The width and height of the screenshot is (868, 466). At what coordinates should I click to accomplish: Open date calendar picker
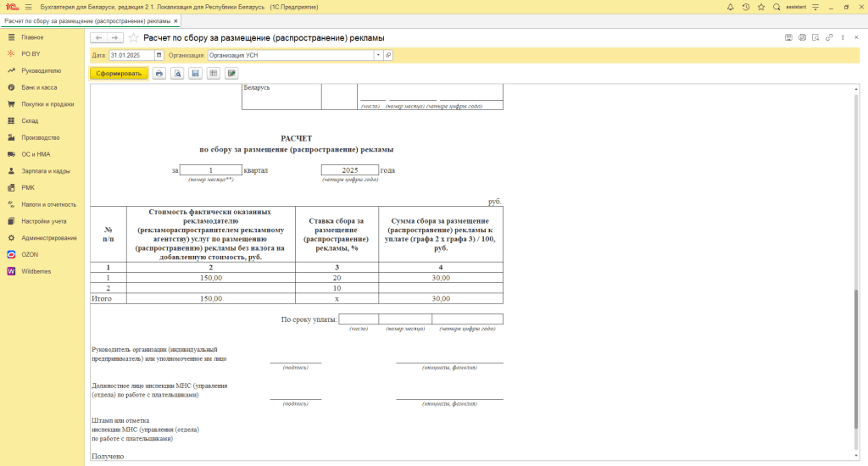pyautogui.click(x=159, y=55)
